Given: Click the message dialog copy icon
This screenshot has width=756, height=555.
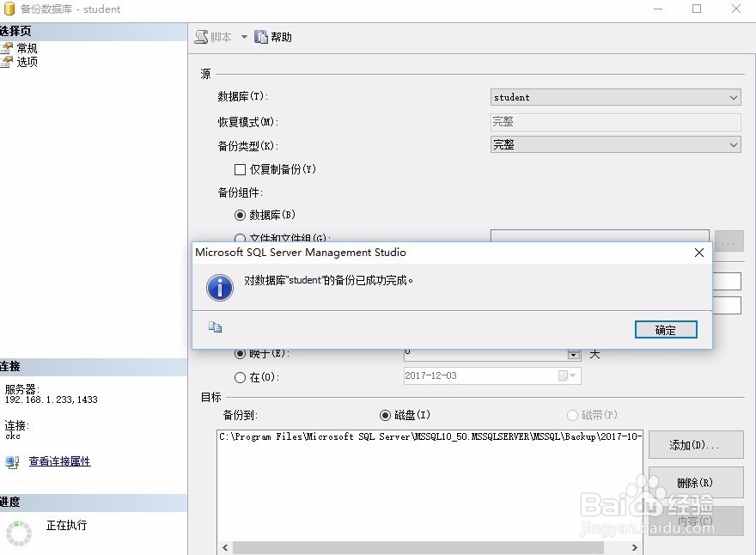Looking at the screenshot, I should [215, 327].
